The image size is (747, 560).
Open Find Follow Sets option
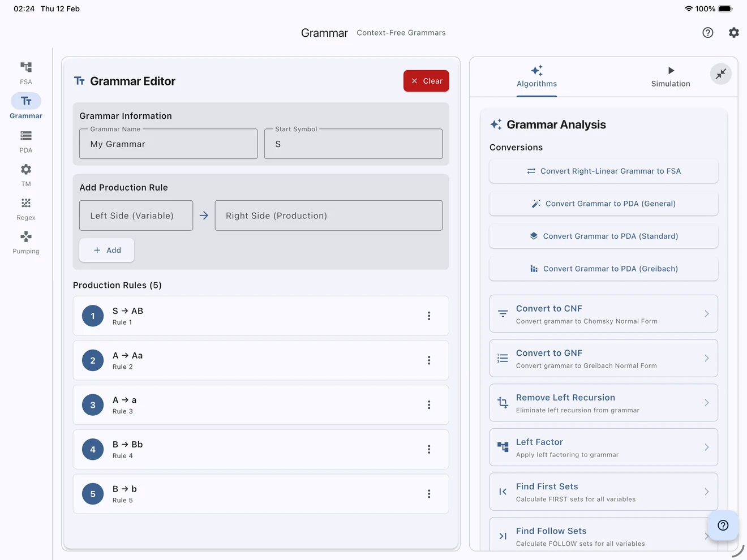click(603, 535)
